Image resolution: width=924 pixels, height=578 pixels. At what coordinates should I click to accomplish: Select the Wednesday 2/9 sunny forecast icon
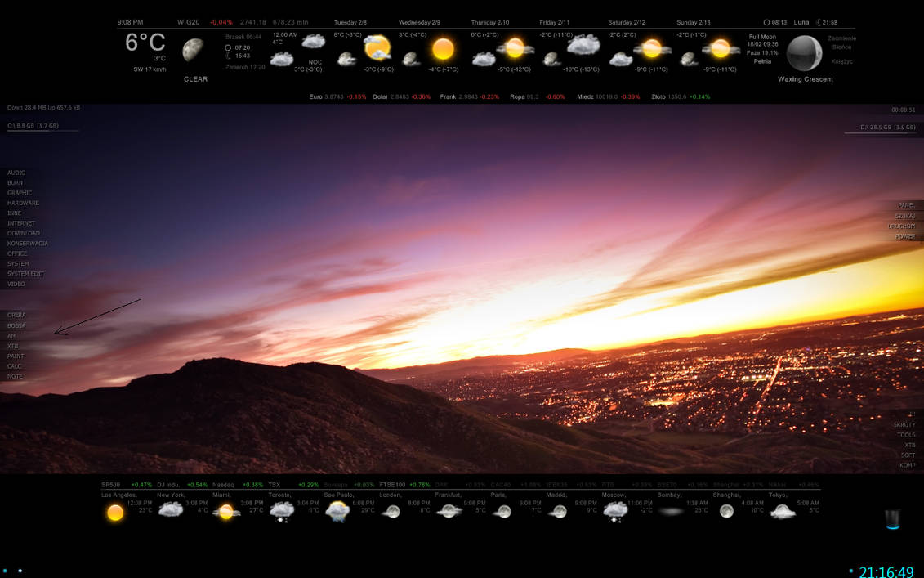point(444,51)
